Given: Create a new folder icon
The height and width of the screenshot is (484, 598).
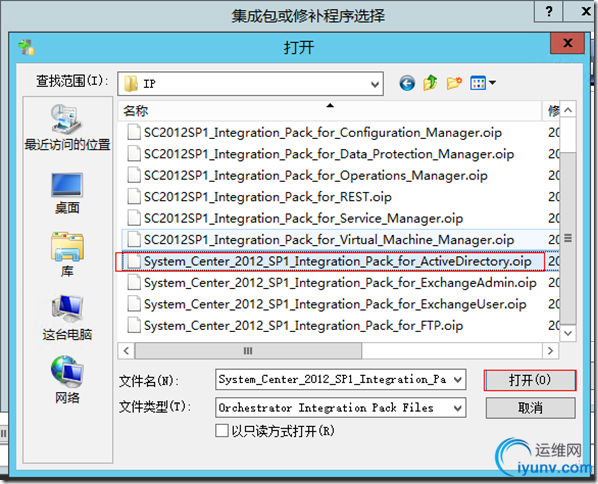Looking at the screenshot, I should [x=454, y=83].
